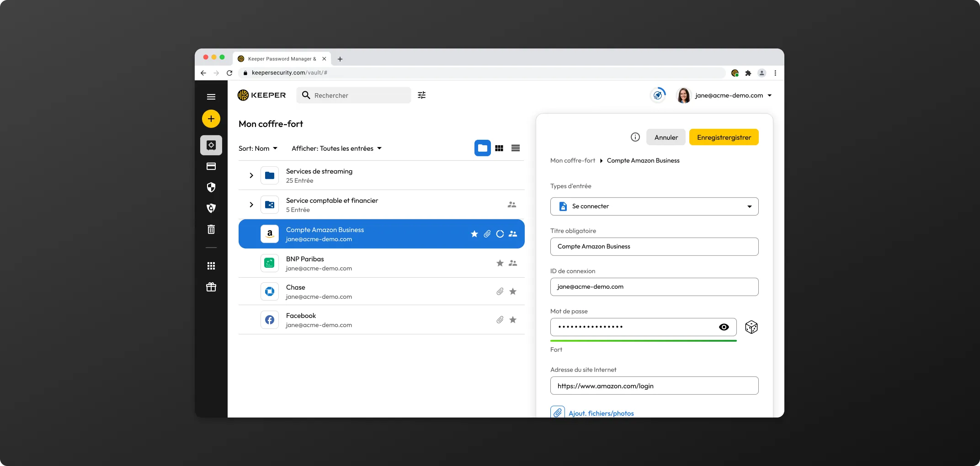Click shared icon on Service comptable et financier
The width and height of the screenshot is (980, 466).
(512, 205)
